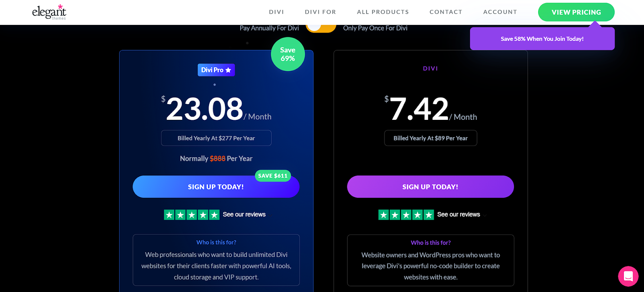Screen dimensions: 644x292
Task: Click the Save 58% When You Join banner
Action: [542, 39]
